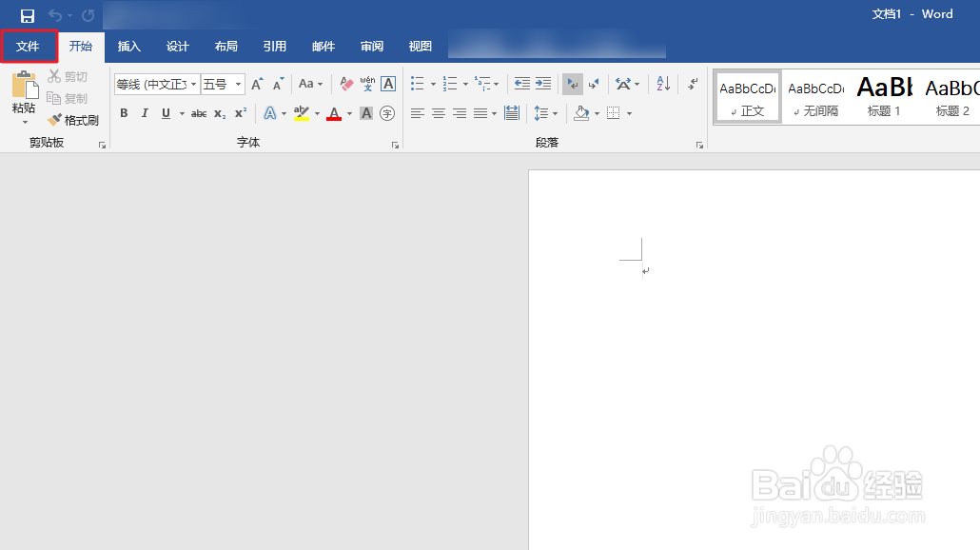Click the 格式刷 Format Painter button

click(x=73, y=120)
